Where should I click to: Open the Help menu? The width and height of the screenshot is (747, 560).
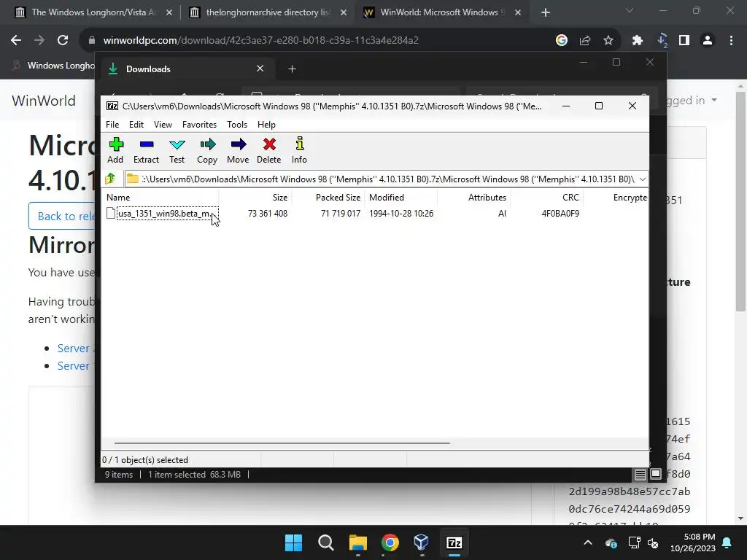click(x=266, y=124)
